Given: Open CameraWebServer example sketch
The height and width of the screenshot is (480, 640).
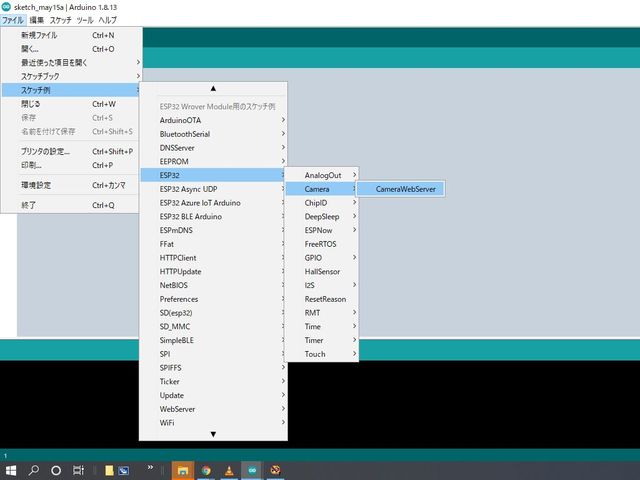Looking at the screenshot, I should click(x=401, y=189).
